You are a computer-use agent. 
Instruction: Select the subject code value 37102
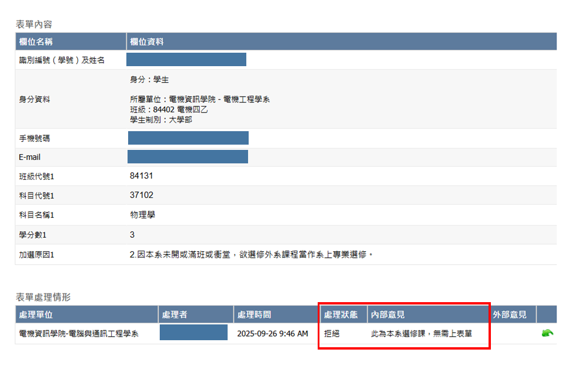click(x=142, y=195)
